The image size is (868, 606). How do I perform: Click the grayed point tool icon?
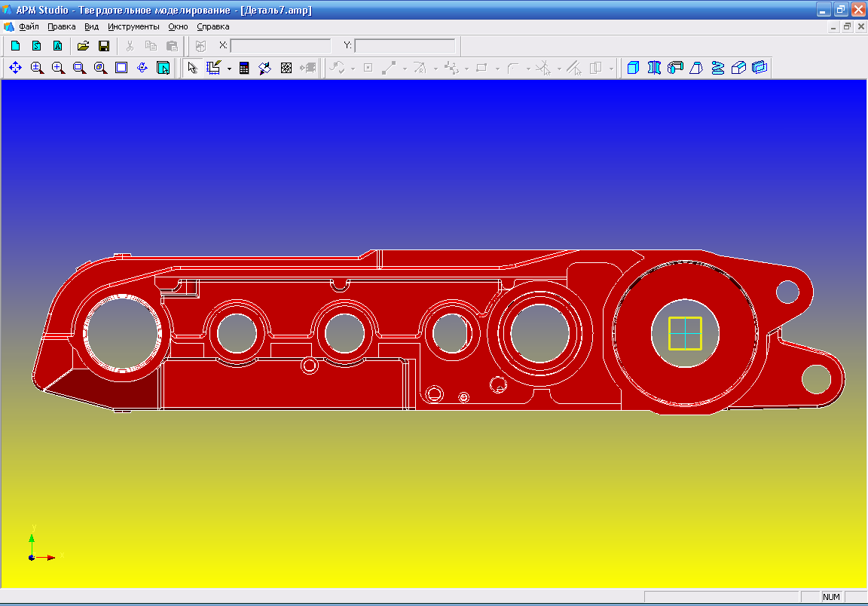tap(368, 68)
